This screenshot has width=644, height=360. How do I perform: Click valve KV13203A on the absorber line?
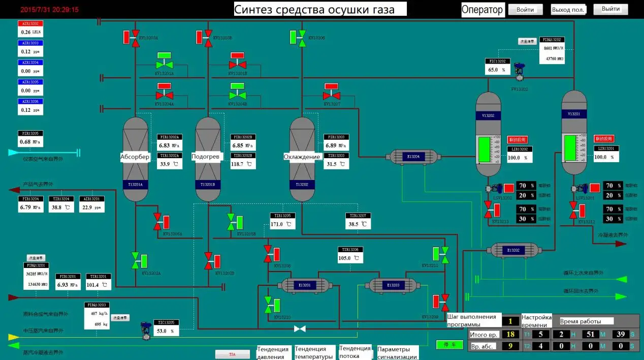pos(136,38)
